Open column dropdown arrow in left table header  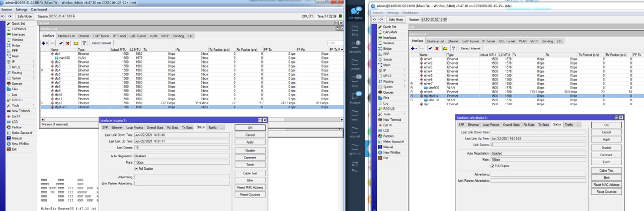(x=341, y=50)
